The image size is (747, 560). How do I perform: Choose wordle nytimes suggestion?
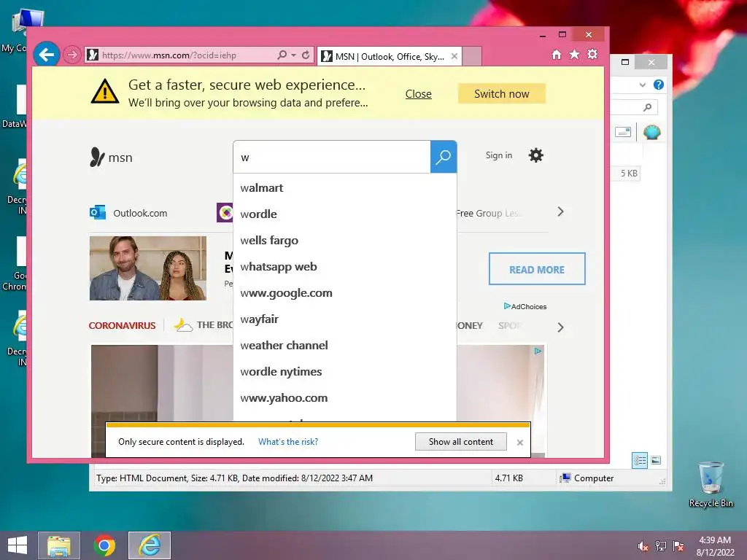coord(345,371)
